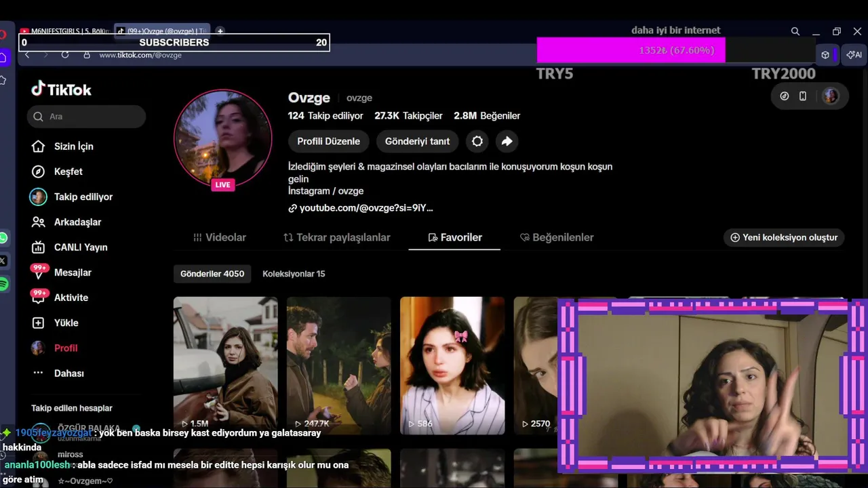Click the browser search magnifier icon

pos(795,31)
